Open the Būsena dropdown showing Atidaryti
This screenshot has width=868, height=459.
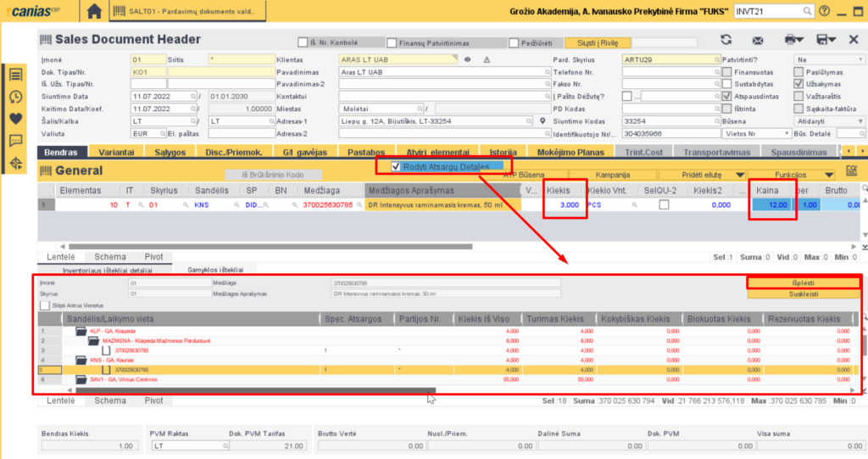(829, 121)
